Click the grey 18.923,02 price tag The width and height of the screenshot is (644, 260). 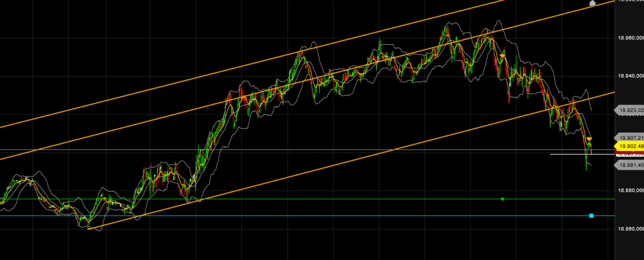point(629,110)
